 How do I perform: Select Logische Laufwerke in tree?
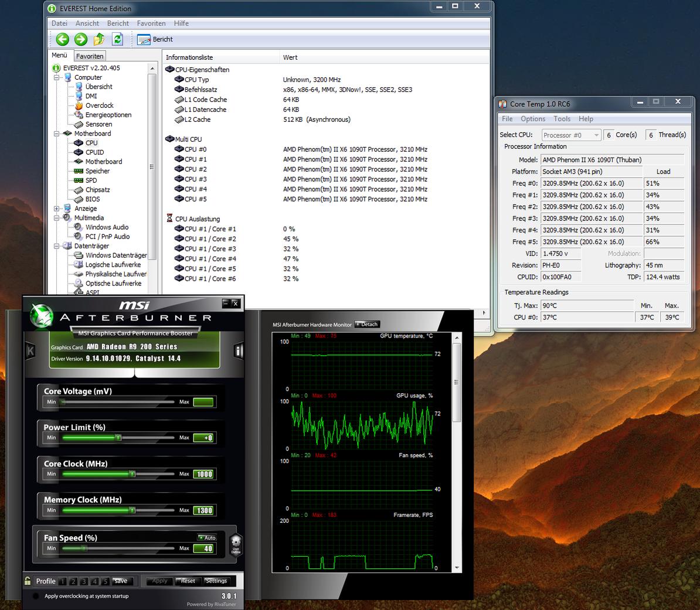(113, 265)
